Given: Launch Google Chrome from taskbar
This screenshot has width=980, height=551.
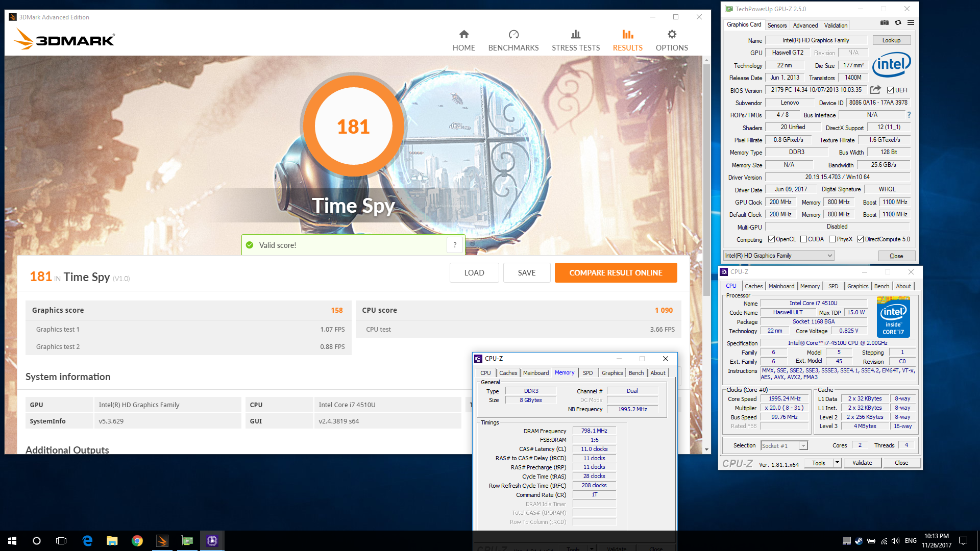Looking at the screenshot, I should pos(137,541).
